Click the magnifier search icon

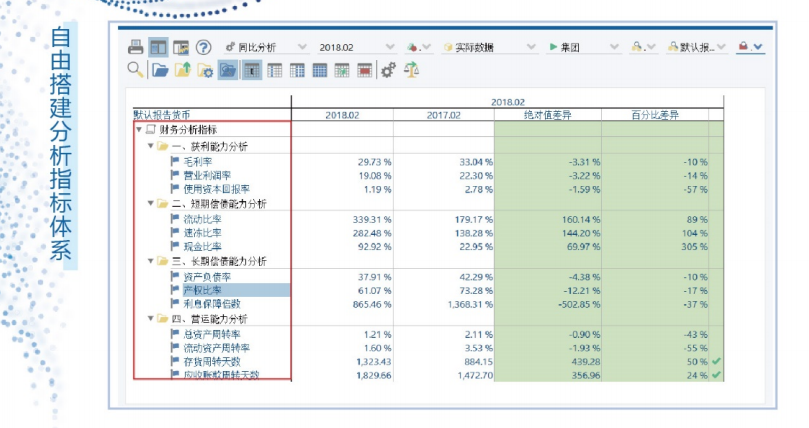click(x=136, y=70)
